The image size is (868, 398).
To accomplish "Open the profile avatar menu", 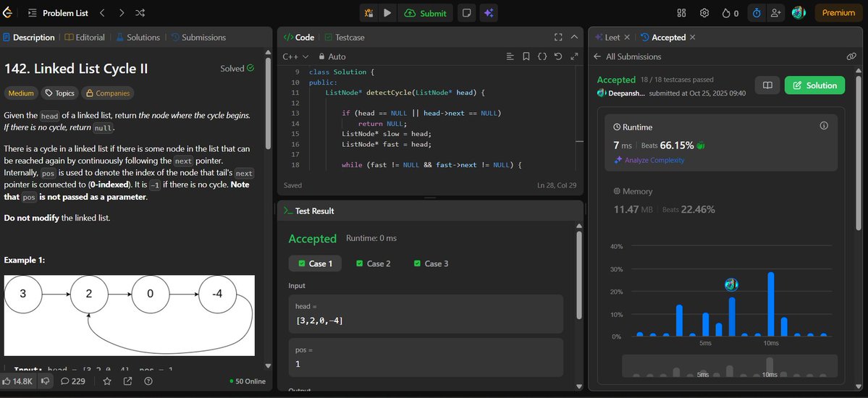I will 799,13.
